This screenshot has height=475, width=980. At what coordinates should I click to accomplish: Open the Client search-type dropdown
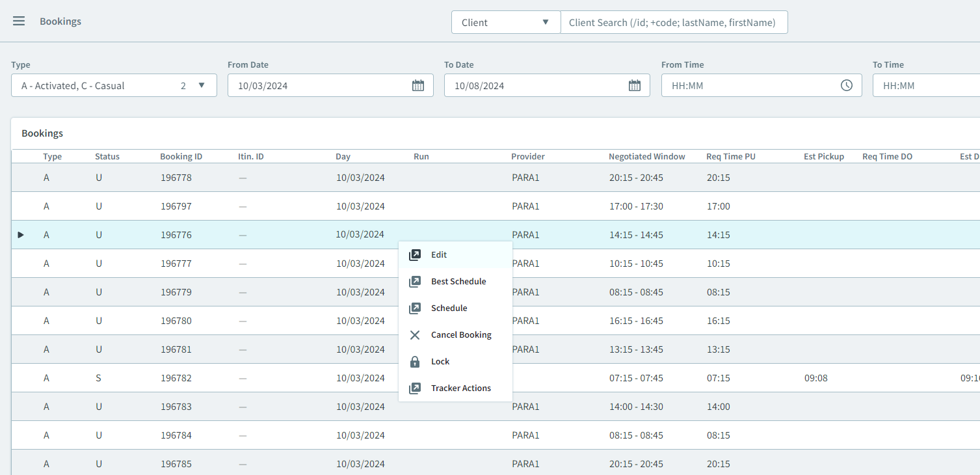[x=505, y=21]
